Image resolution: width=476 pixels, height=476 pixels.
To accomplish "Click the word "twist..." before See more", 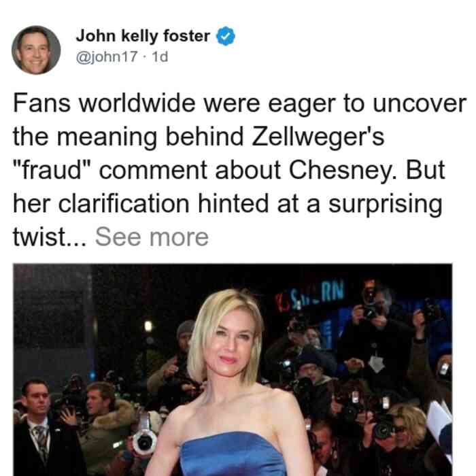I will (50, 237).
